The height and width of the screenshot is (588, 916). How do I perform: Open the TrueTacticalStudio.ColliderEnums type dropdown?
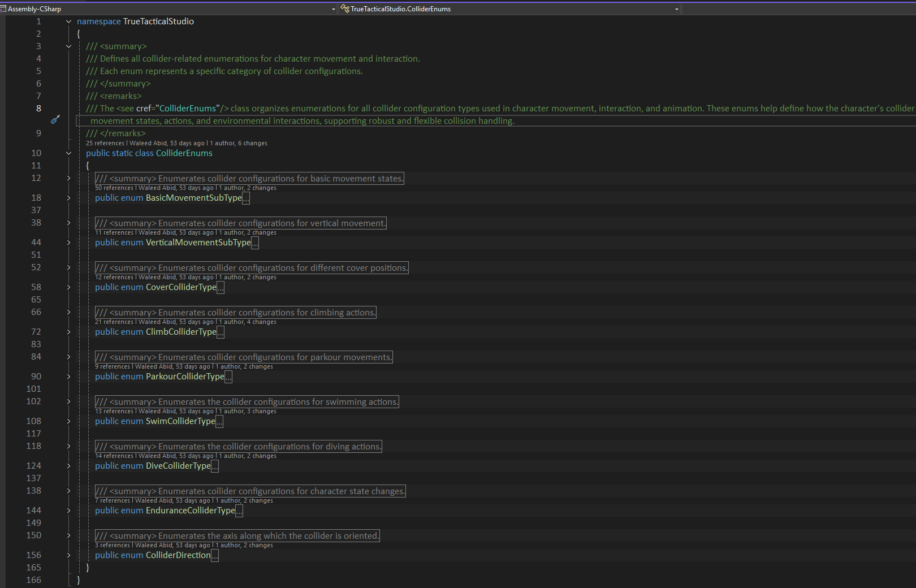coord(676,9)
